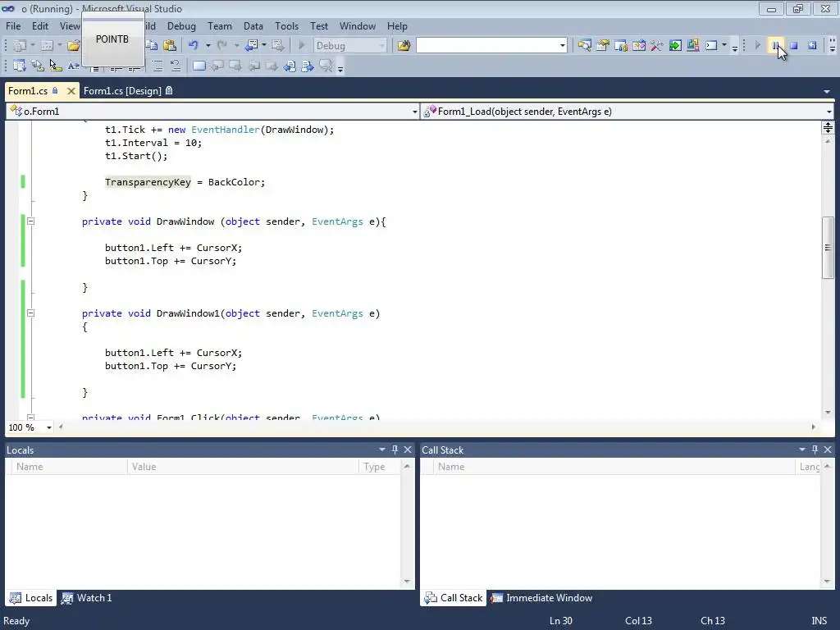Collapse the DrawWindow method outline

pos(31,221)
